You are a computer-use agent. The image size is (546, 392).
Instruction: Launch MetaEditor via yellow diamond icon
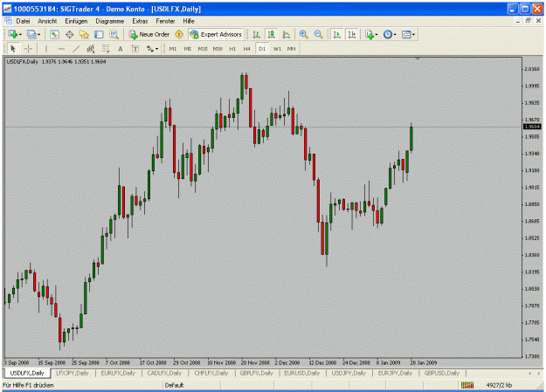179,34
